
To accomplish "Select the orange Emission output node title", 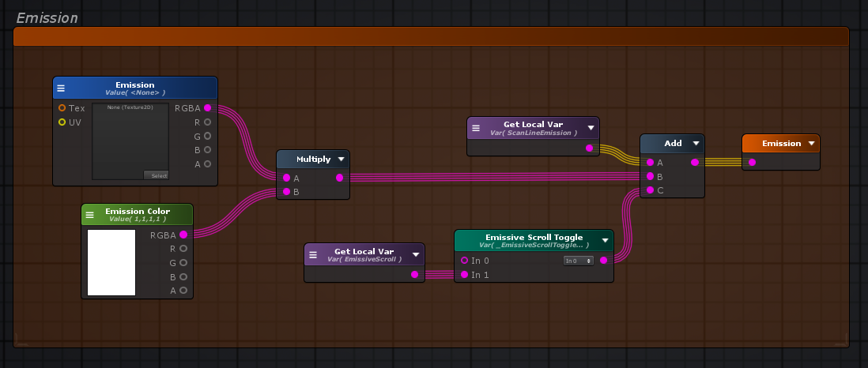I will tap(782, 143).
